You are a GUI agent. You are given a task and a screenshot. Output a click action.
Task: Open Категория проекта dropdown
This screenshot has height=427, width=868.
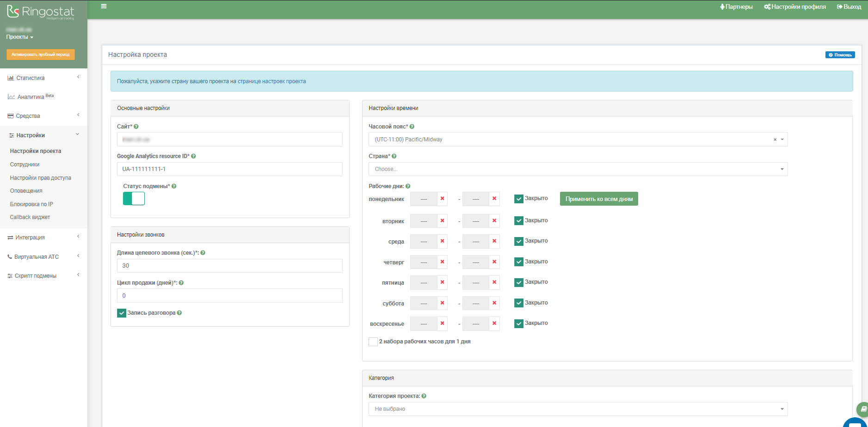tap(578, 409)
